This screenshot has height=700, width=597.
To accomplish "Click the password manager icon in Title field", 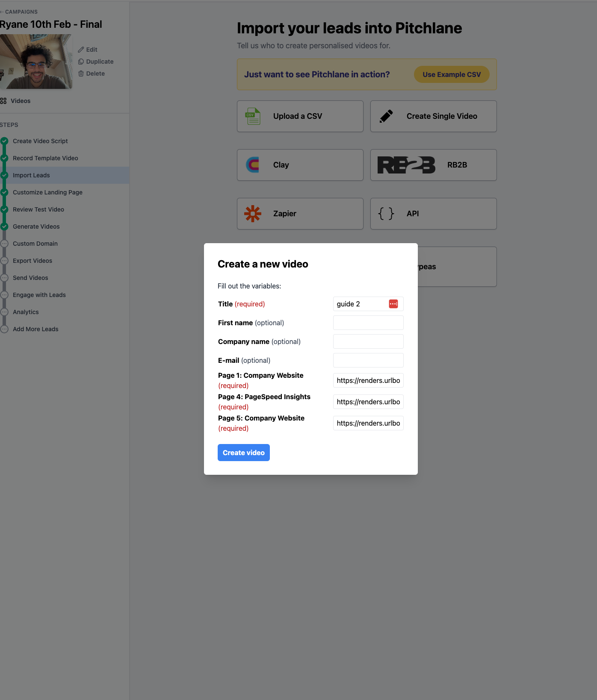I will pos(393,304).
